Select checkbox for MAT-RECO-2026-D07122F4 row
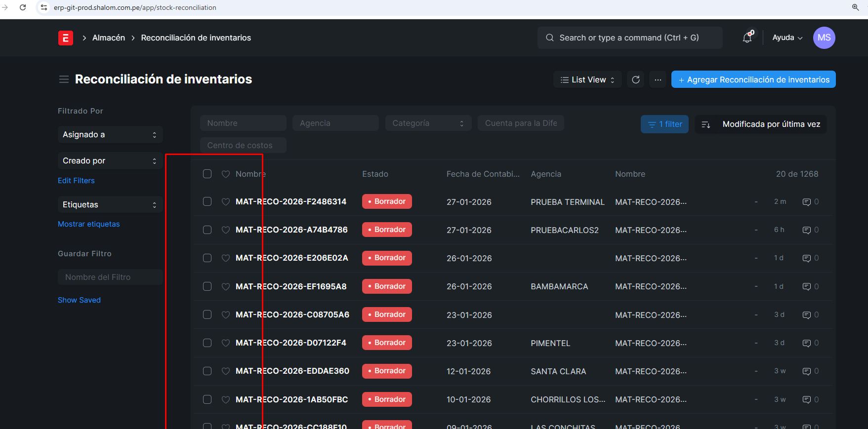868x429 pixels. coord(207,343)
